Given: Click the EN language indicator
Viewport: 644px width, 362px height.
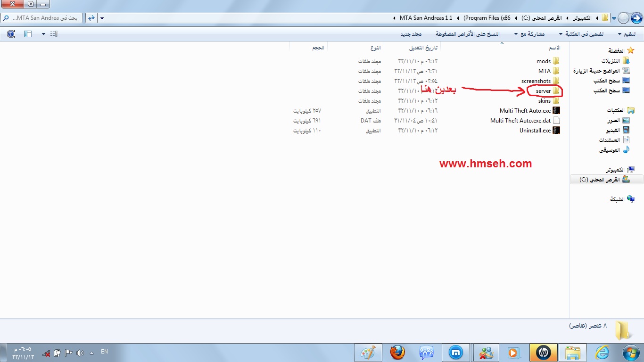Looking at the screenshot, I should 104,352.
